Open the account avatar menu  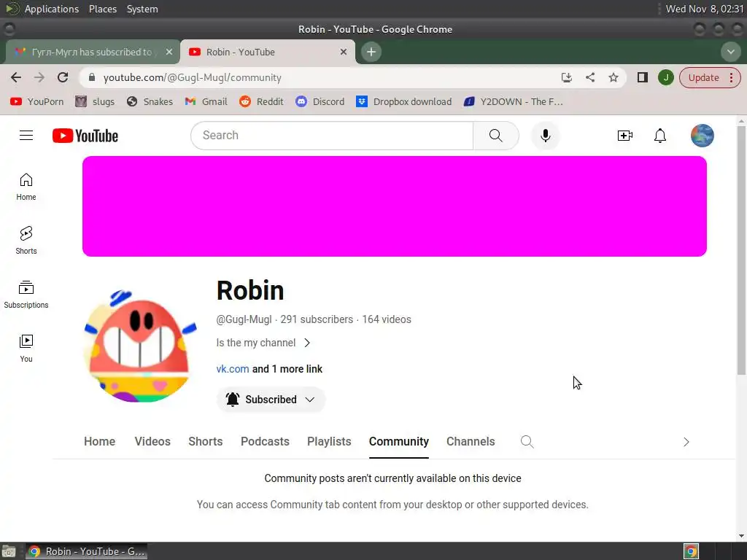click(703, 136)
